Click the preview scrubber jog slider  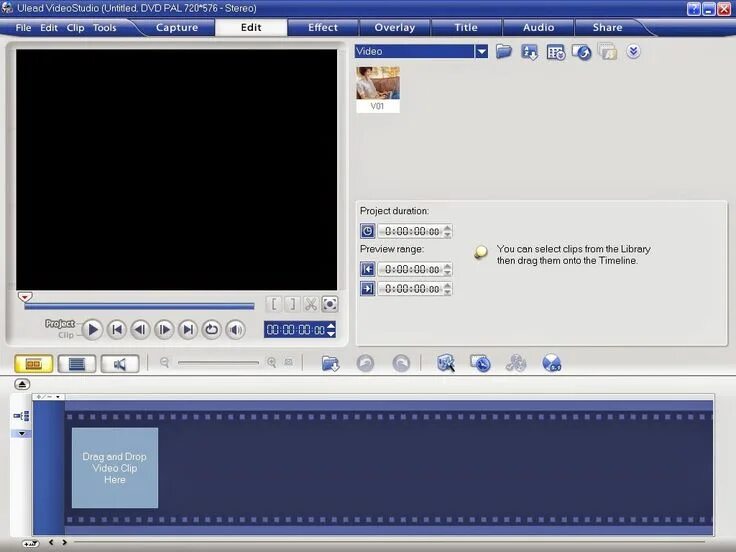click(x=139, y=306)
